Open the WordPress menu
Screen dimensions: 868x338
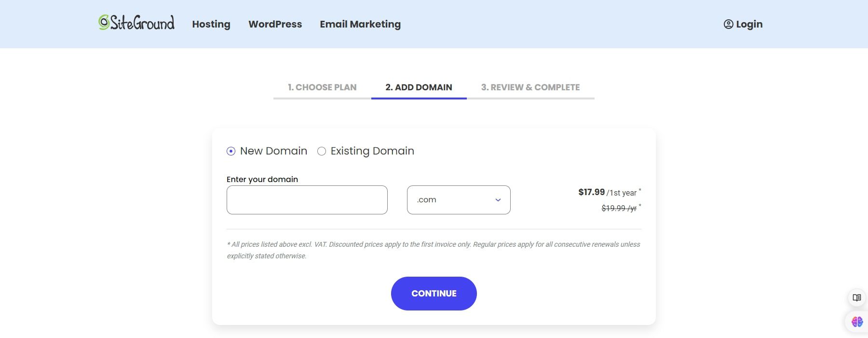[275, 24]
